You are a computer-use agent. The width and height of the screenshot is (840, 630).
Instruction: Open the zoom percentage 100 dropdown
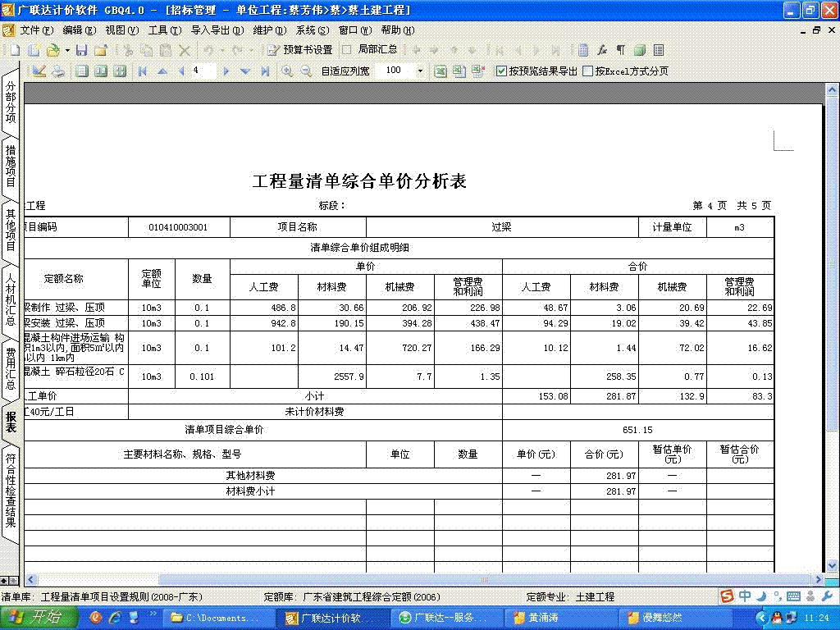(420, 71)
